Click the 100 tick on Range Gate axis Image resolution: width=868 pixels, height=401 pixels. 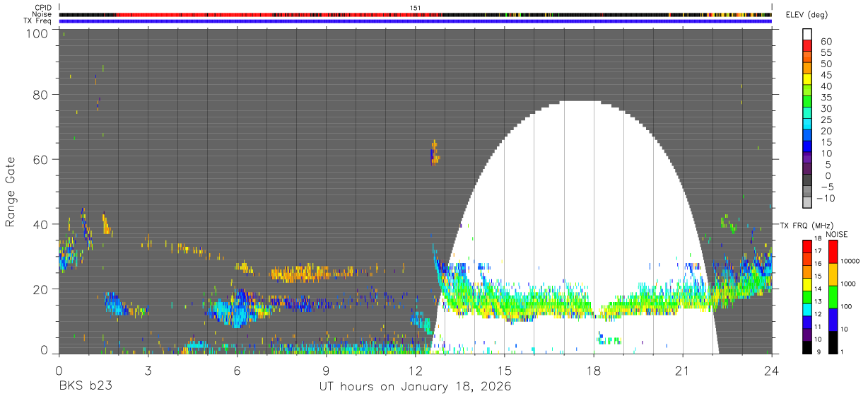37,33
